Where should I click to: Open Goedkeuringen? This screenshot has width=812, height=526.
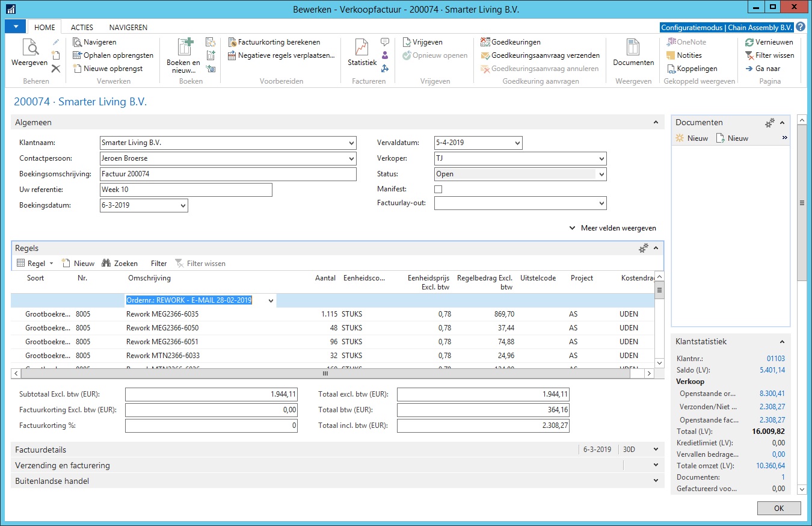pos(511,42)
